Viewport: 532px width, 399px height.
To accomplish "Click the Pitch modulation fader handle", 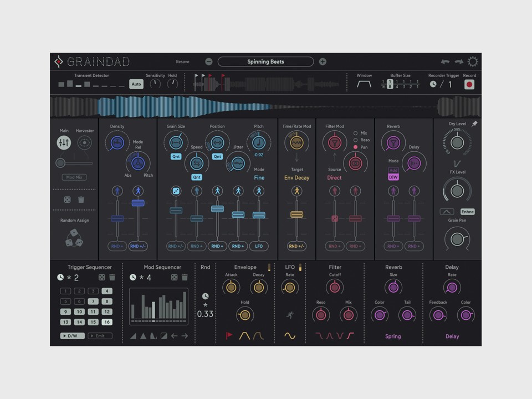I will [x=259, y=215].
